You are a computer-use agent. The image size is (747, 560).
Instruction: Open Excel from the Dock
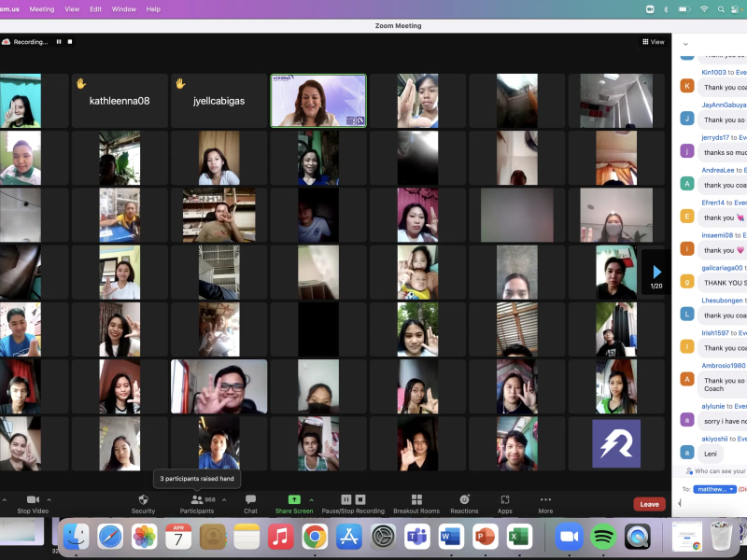tap(519, 536)
